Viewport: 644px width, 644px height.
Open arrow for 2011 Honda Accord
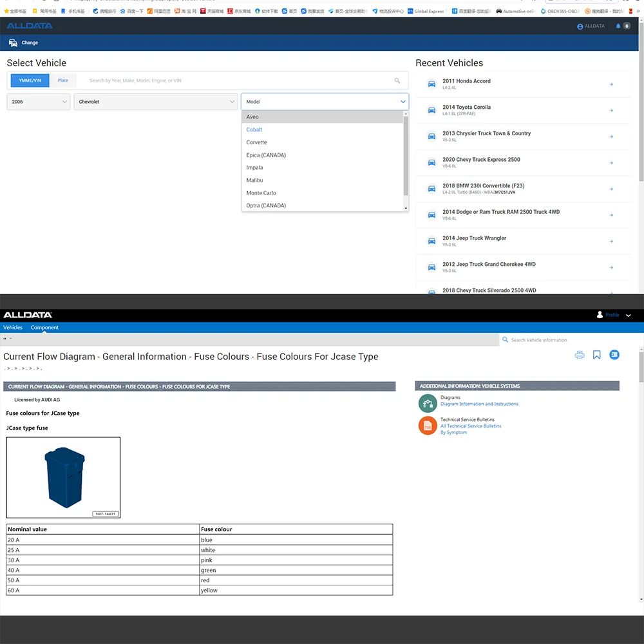(x=611, y=84)
